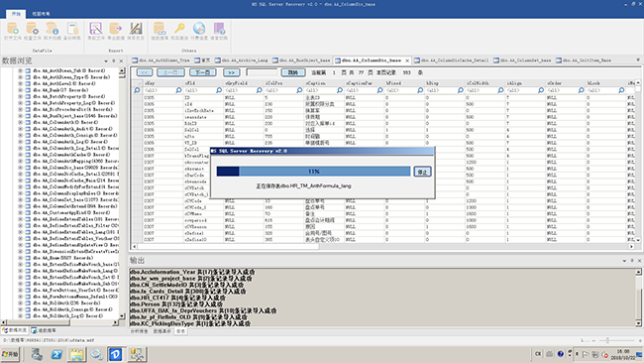Expand the dbo.AA_ColumnAuth_Audit tree node

20,129
